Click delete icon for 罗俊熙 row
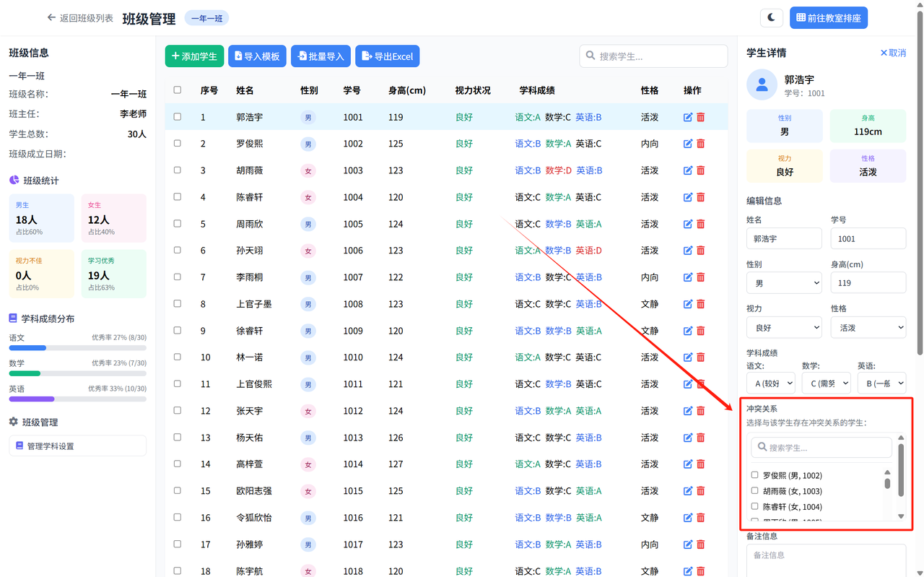The width and height of the screenshot is (924, 577). tap(700, 144)
